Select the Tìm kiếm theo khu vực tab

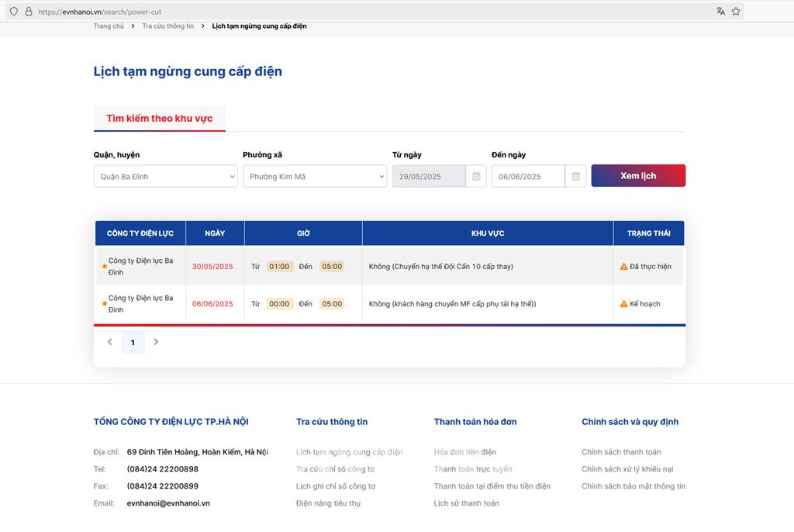click(159, 119)
